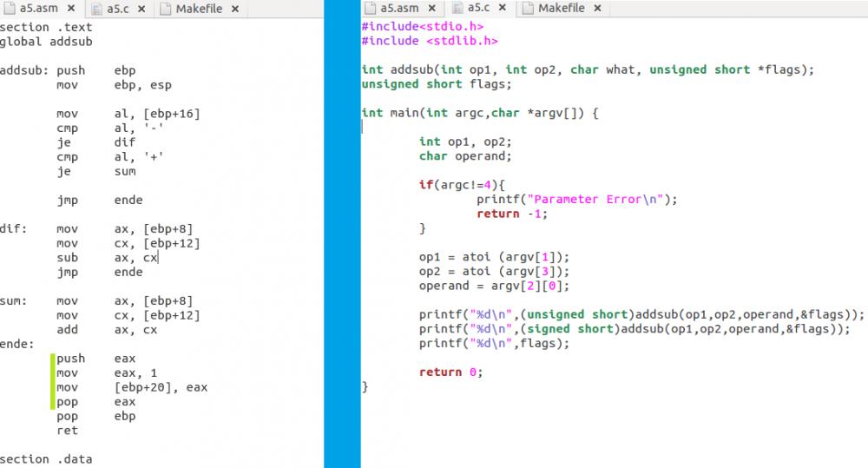The height and width of the screenshot is (468, 868).
Task: Click Makefile file icon in right tab bar
Action: pos(528,9)
